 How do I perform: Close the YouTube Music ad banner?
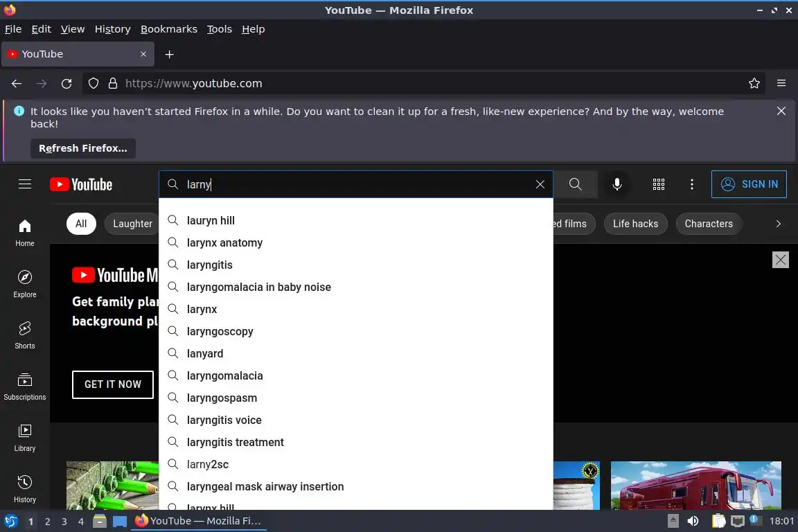780,260
